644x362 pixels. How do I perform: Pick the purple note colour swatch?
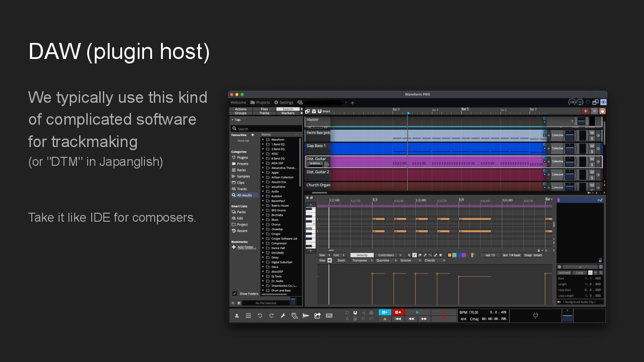(x=464, y=255)
